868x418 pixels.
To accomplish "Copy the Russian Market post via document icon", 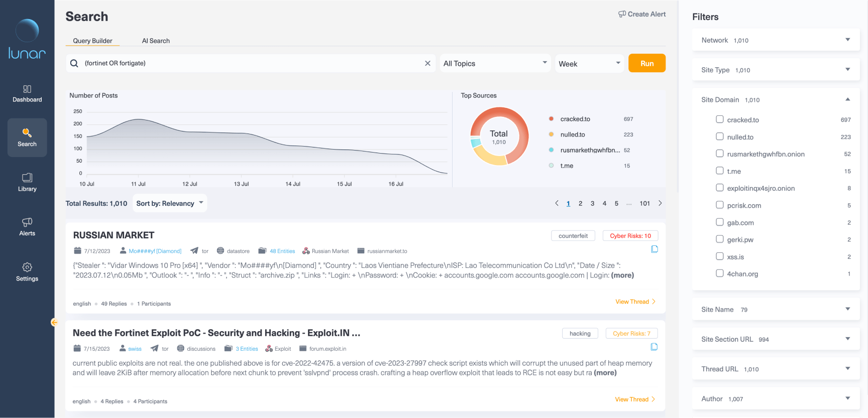I will click(x=655, y=249).
